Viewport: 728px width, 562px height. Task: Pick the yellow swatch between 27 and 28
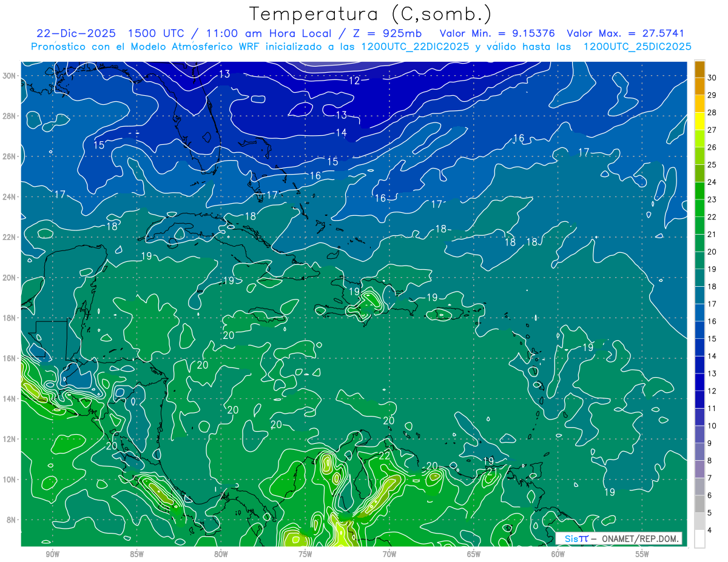click(x=700, y=121)
